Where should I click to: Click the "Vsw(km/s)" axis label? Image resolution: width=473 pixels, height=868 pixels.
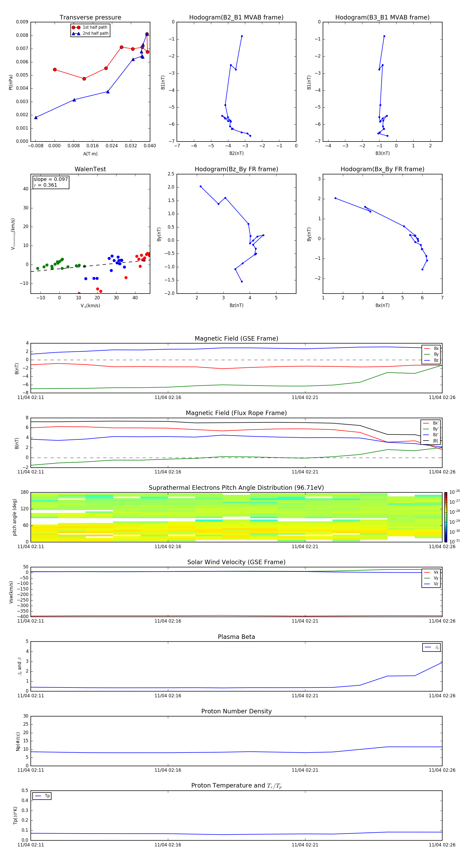[x=11, y=592]
